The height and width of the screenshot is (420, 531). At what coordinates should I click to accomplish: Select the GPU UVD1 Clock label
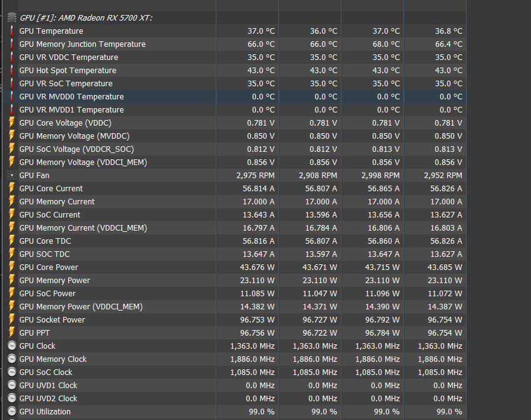(48, 386)
